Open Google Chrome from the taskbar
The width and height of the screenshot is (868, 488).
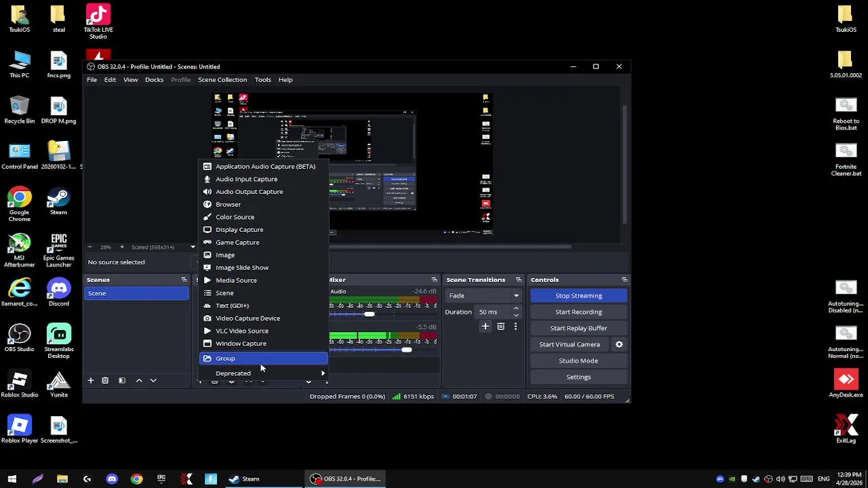click(137, 479)
